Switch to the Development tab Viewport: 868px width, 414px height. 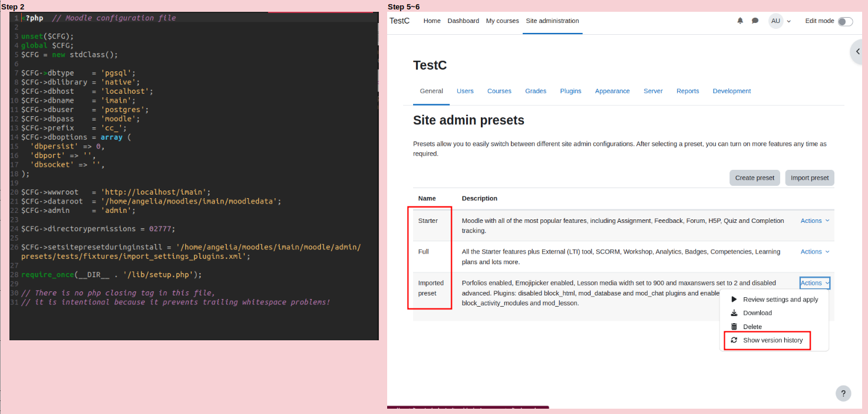(732, 91)
